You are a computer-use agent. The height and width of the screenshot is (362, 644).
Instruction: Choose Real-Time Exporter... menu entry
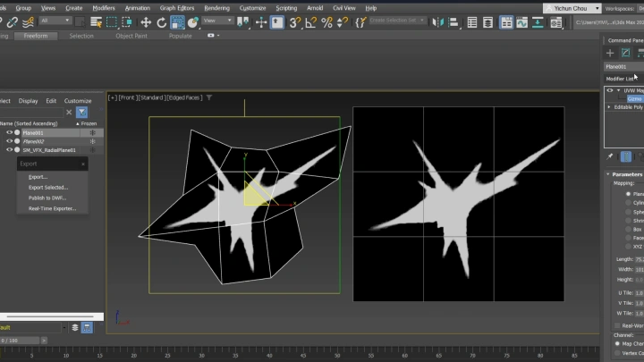(x=52, y=208)
